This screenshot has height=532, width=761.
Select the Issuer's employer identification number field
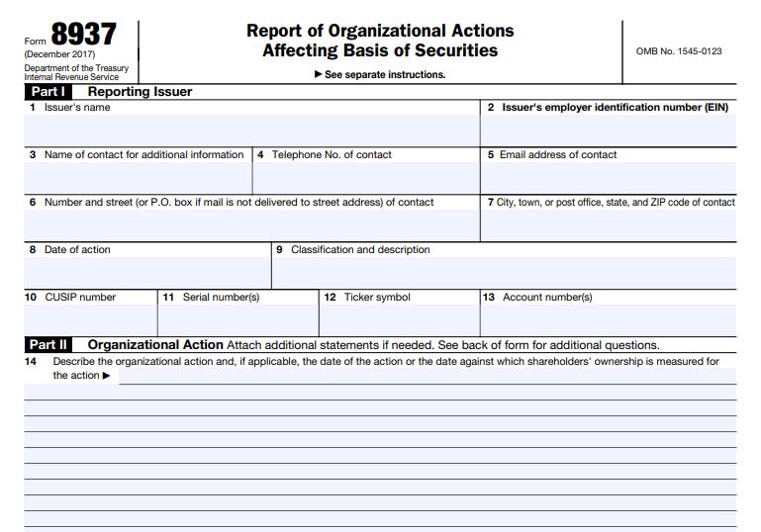(x=608, y=131)
